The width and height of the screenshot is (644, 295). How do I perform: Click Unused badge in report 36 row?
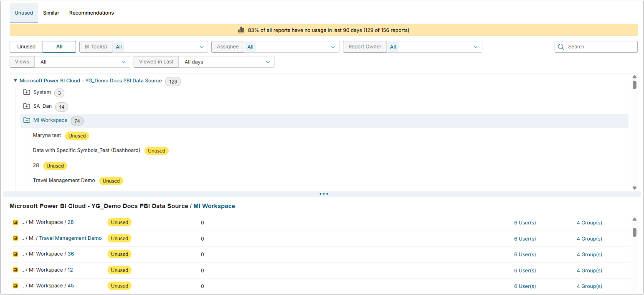(x=119, y=254)
